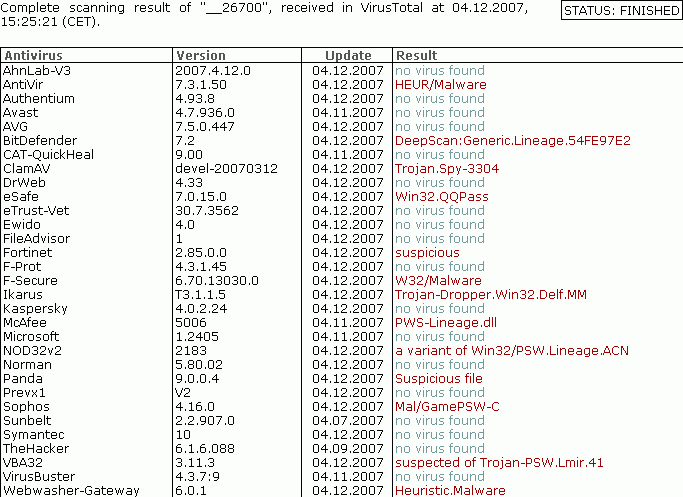Viewport: 683px width, 497px height.
Task: Select the PWS-Lineage.dll result
Action: [446, 322]
